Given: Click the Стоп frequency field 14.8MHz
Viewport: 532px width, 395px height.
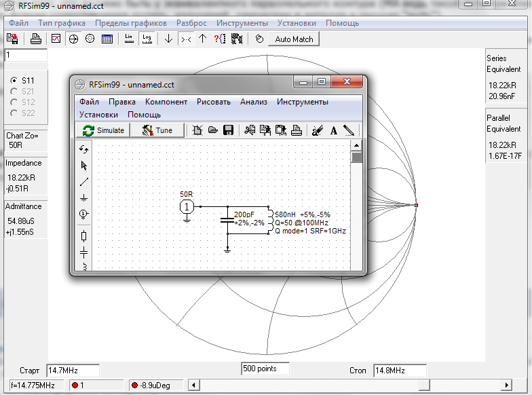Looking at the screenshot, I should tap(400, 371).
